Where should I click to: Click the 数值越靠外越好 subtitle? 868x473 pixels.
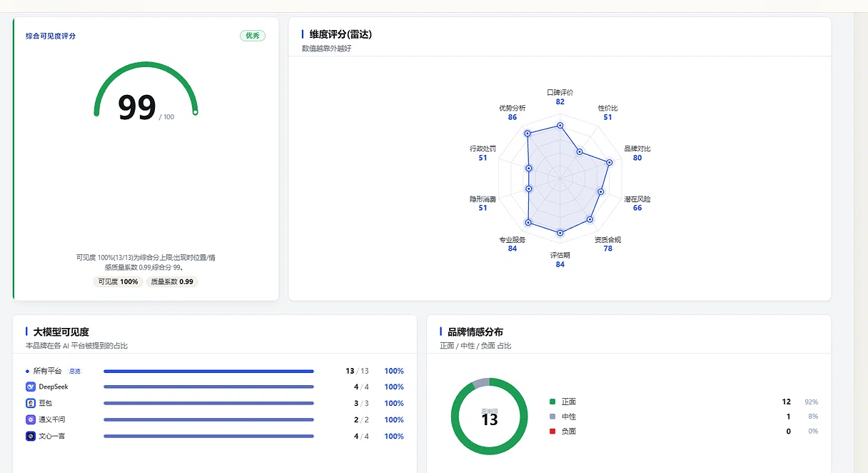(x=327, y=49)
